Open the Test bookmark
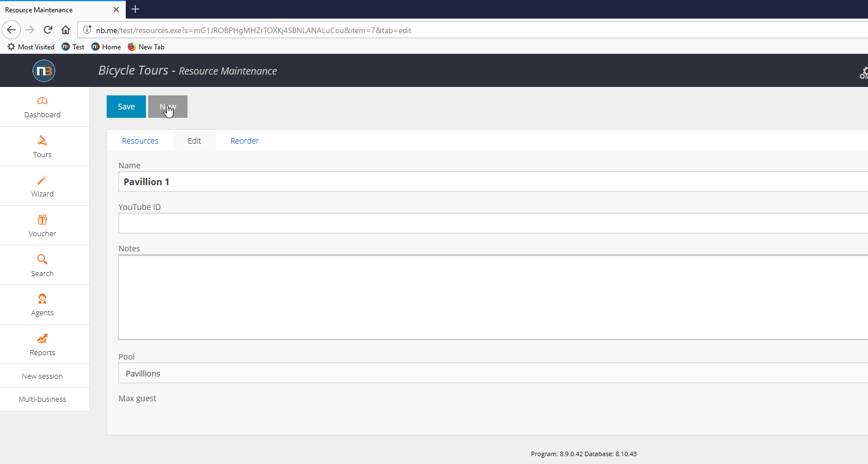This screenshot has width=868, height=464. point(73,47)
